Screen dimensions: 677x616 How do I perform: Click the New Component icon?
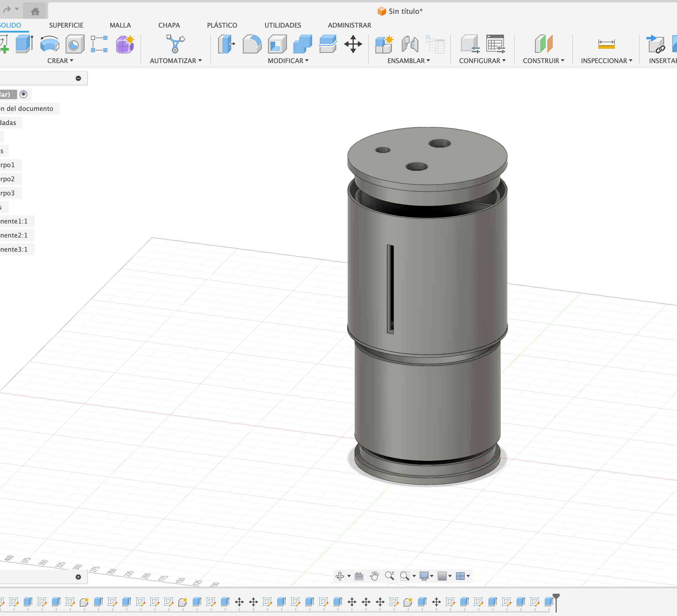click(x=384, y=44)
